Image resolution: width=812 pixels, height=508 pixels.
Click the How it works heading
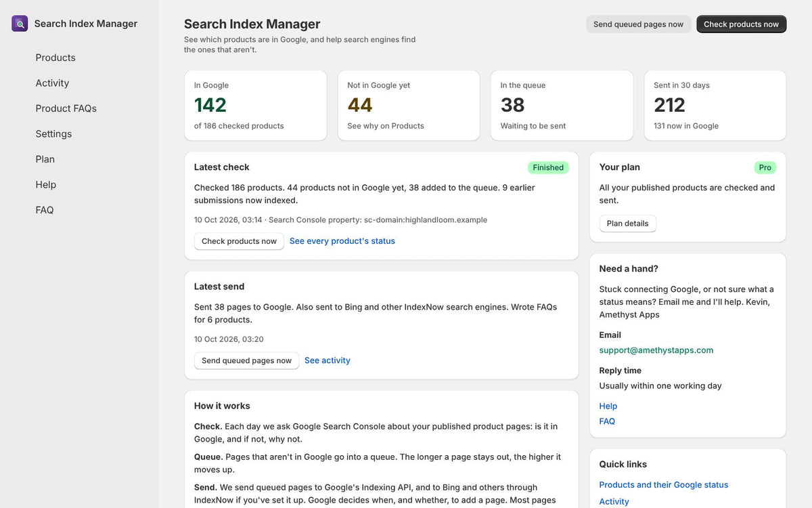222,406
